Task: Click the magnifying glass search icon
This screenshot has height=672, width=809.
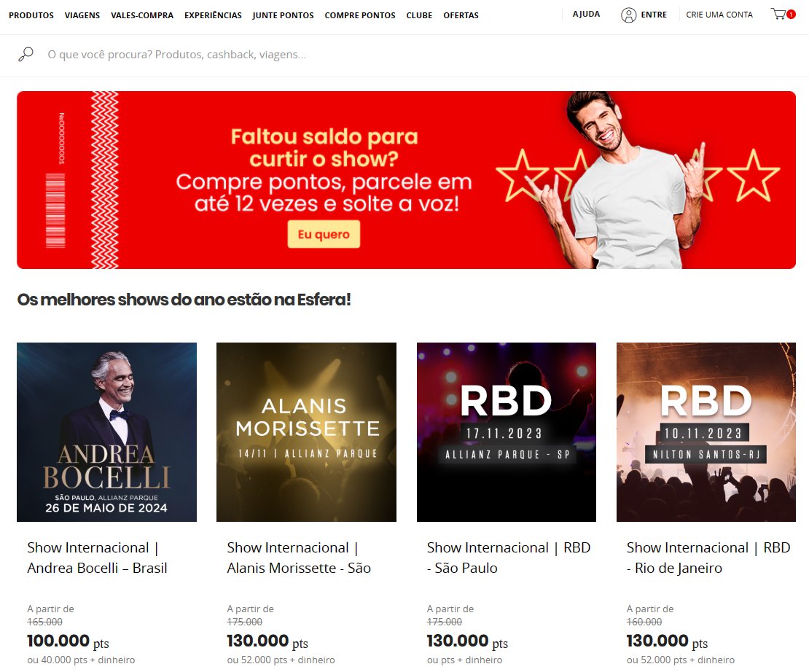Action: 26,54
